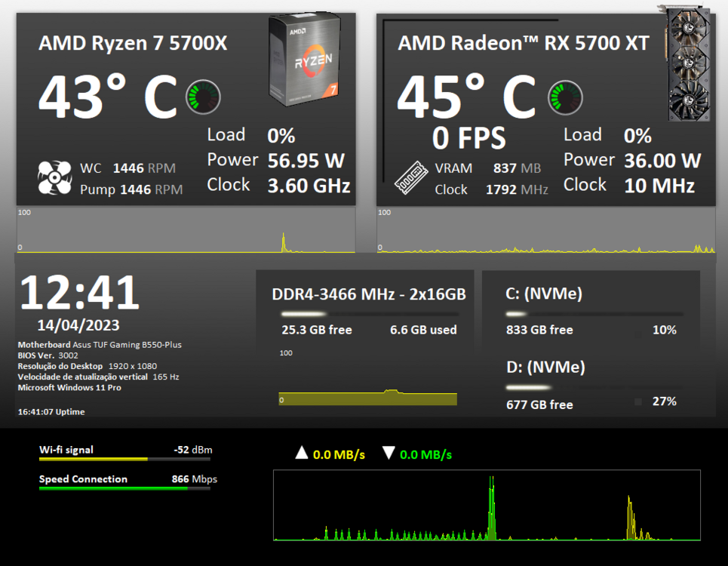Click the CPU cooler fan icon
Image resolution: width=728 pixels, height=566 pixels.
click(54, 178)
